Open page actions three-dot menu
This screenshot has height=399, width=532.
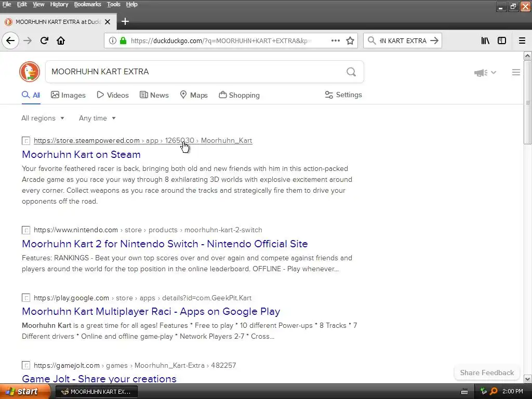click(x=335, y=41)
